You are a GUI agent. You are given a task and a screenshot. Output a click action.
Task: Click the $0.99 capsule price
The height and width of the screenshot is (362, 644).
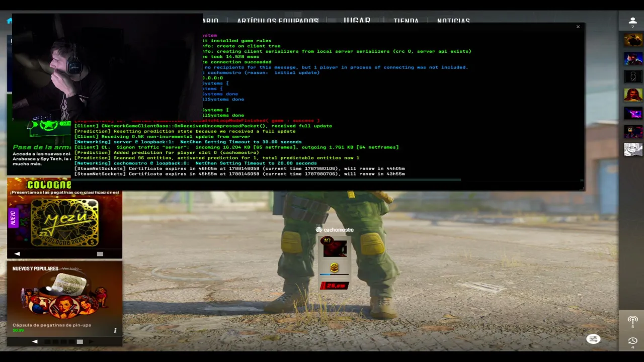pos(18,330)
